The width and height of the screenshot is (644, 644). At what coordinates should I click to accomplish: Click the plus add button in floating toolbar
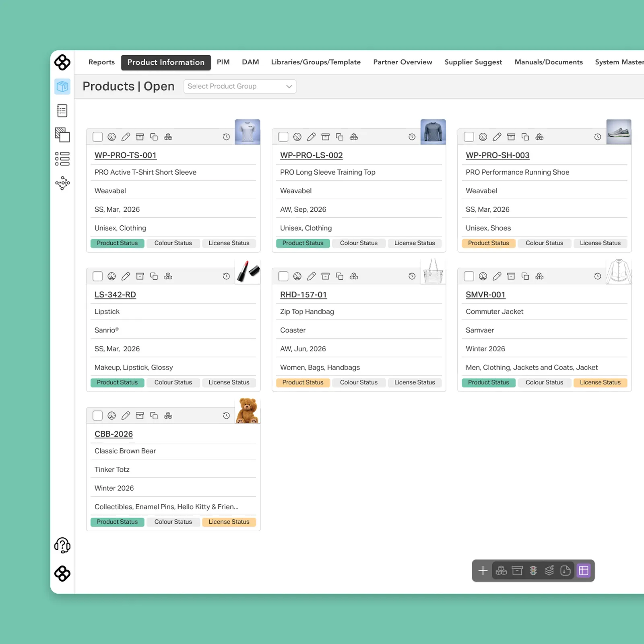(x=483, y=570)
